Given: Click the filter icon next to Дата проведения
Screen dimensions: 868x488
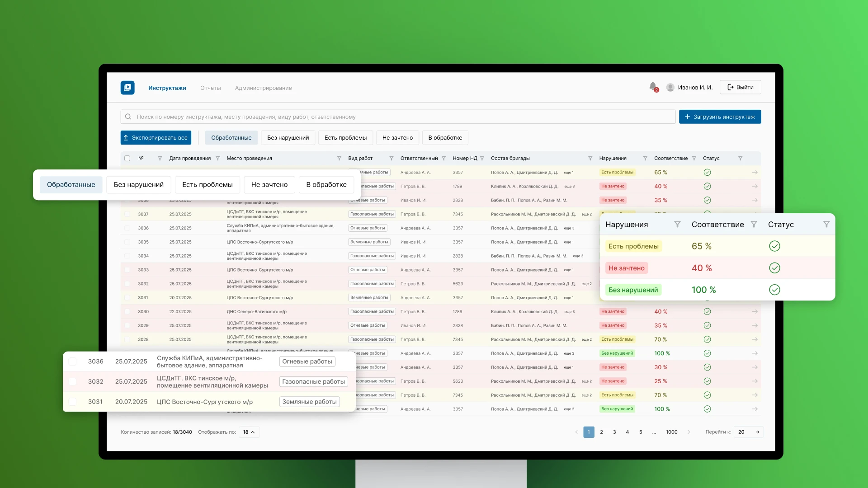Looking at the screenshot, I should [x=217, y=159].
